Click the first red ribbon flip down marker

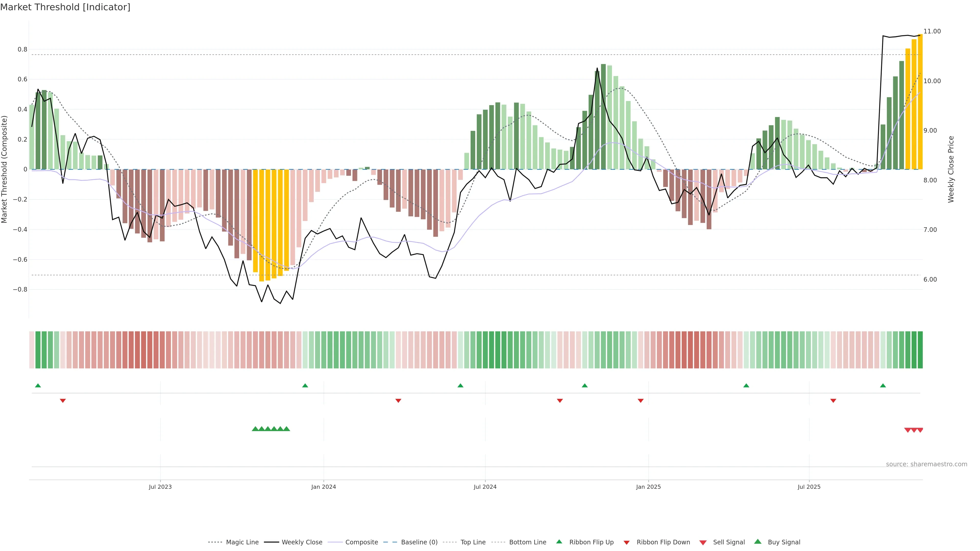[63, 401]
